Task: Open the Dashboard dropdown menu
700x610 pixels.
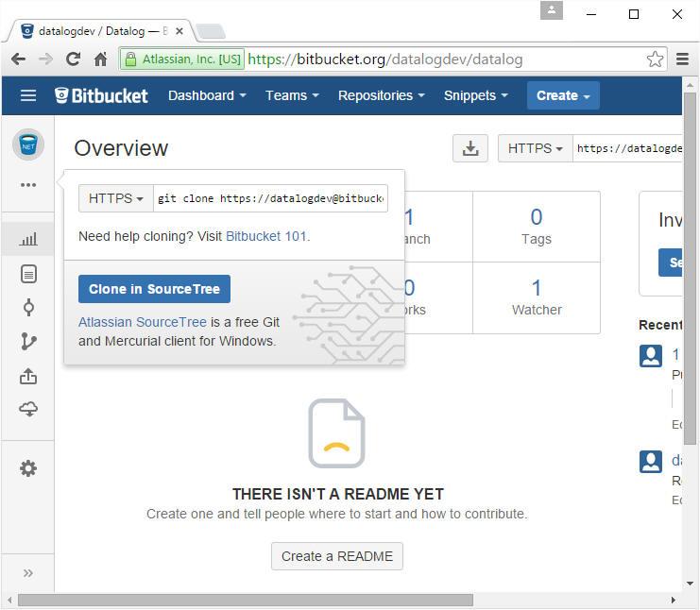Action: click(207, 95)
